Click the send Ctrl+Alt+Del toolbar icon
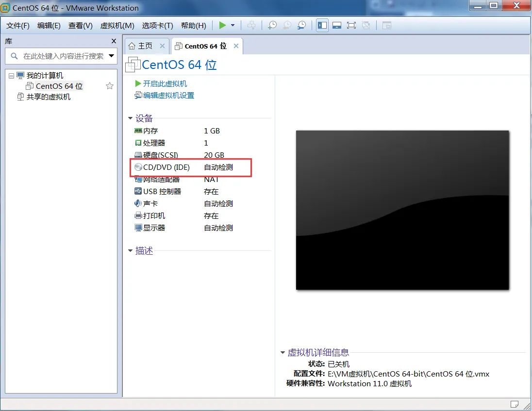This screenshot has height=411, width=532. coord(251,25)
